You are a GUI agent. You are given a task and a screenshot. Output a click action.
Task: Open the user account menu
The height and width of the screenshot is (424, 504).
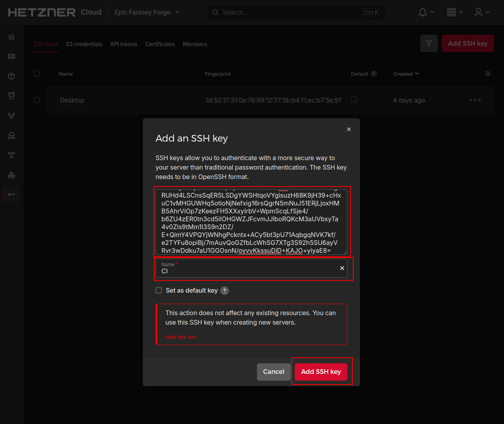click(x=482, y=12)
